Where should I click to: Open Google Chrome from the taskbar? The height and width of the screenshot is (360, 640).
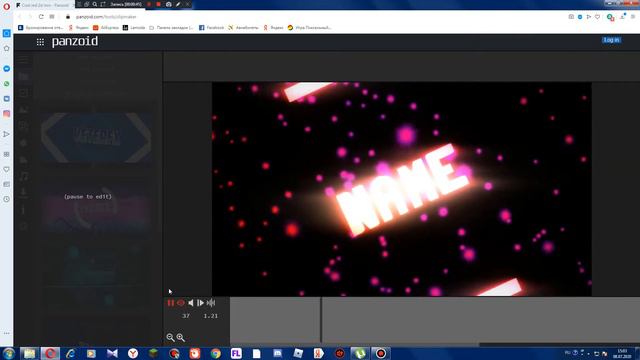point(216,353)
